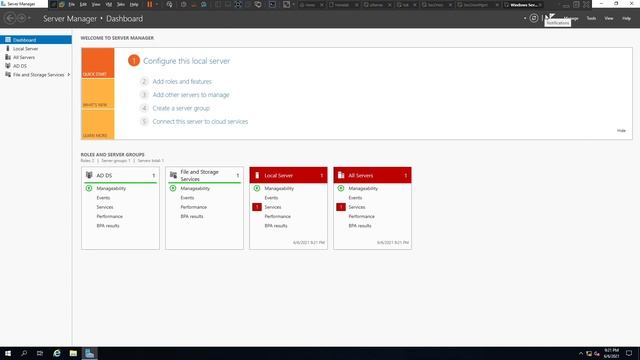This screenshot has width=640, height=360.
Task: Click BPA results in AD DS tile
Action: (x=108, y=226)
